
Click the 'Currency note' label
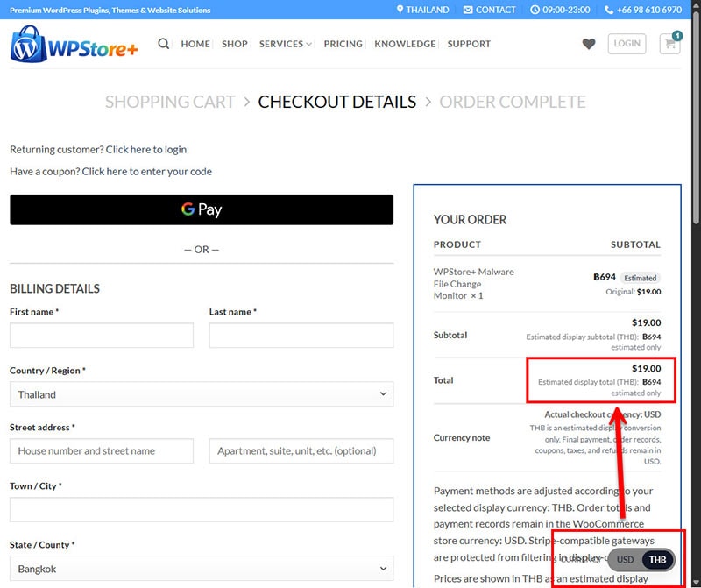[462, 438]
